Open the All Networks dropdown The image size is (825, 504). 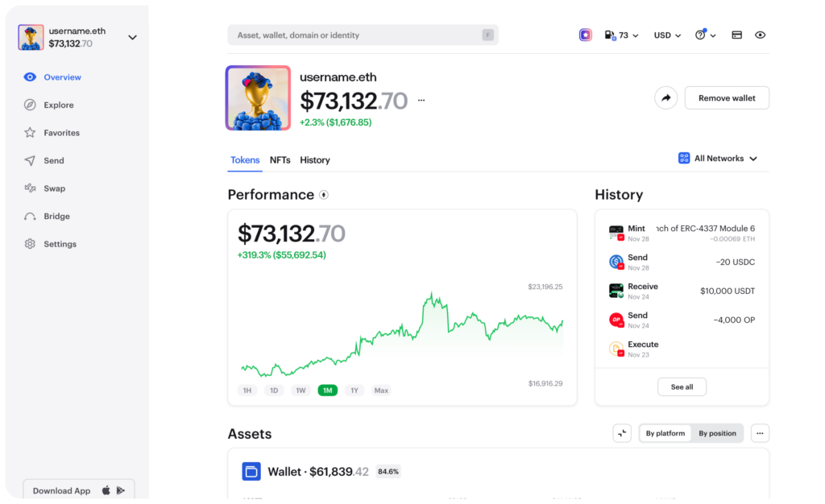[718, 158]
